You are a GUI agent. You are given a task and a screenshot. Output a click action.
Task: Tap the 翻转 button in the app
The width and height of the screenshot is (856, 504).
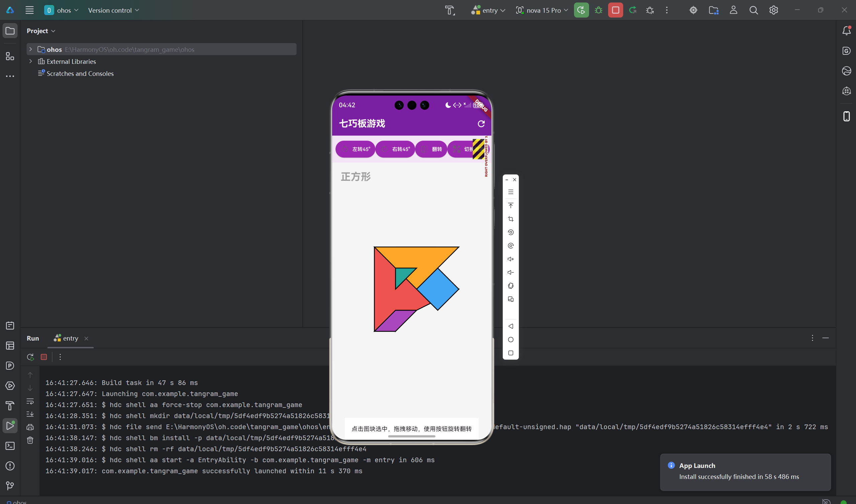(x=431, y=149)
